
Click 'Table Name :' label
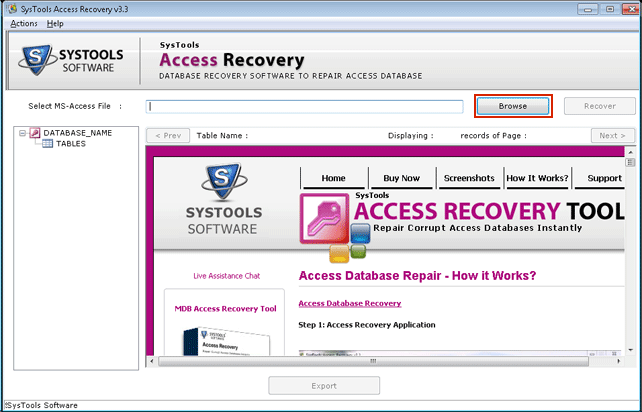(x=222, y=136)
